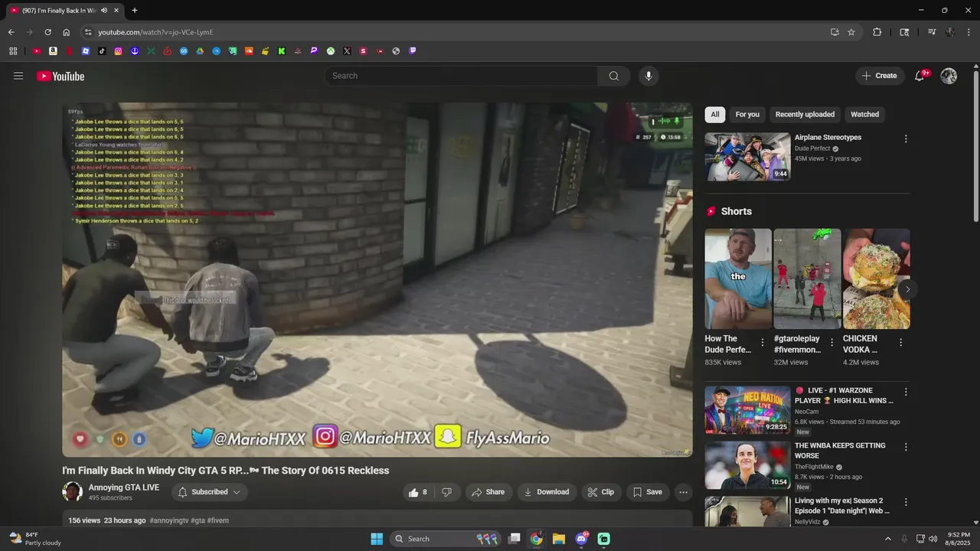Open Discord from the taskbar
Viewport: 980px width, 551px height.
tap(582, 539)
